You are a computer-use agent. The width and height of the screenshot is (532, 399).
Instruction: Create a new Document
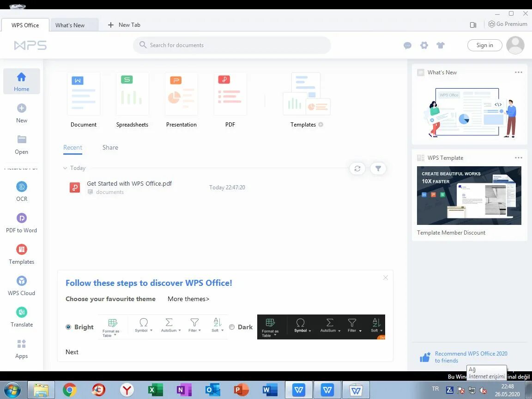pyautogui.click(x=84, y=100)
